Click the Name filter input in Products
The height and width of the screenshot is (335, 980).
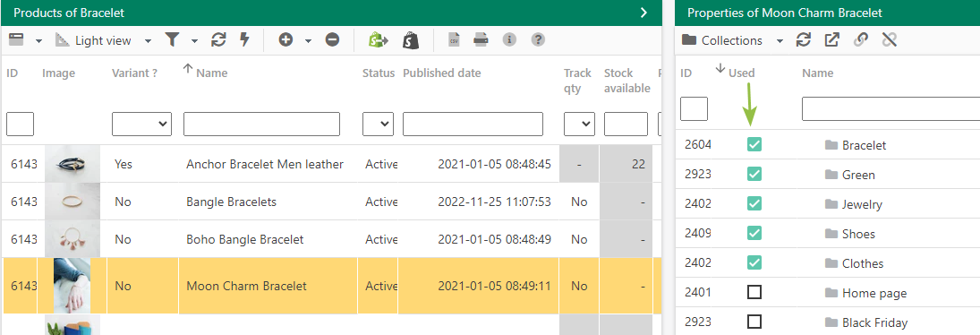point(261,124)
